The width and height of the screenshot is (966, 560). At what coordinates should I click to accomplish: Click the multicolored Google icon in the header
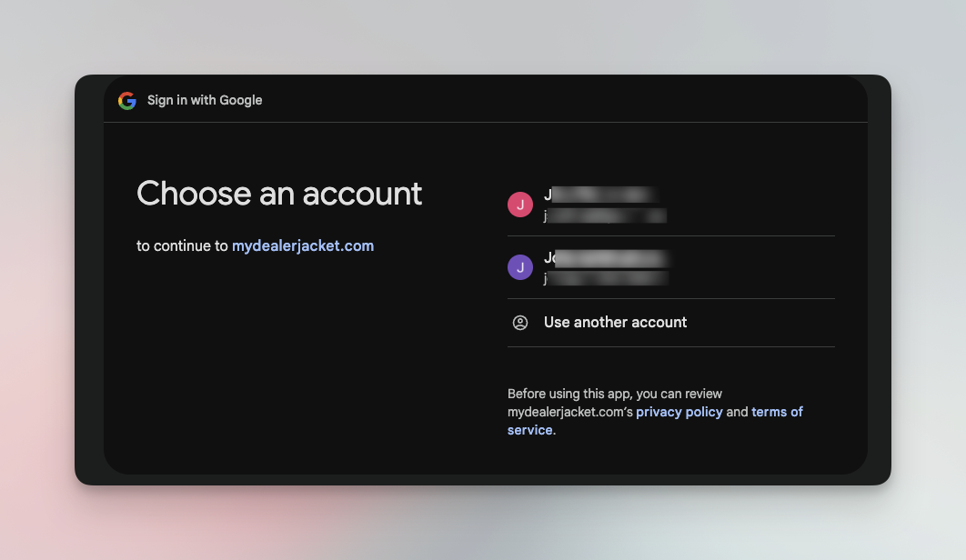[127, 100]
